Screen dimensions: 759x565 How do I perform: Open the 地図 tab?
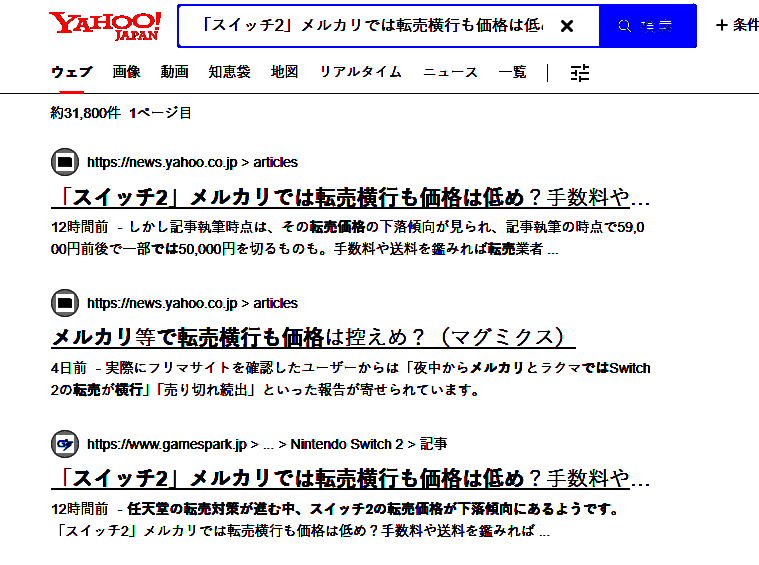click(x=284, y=72)
